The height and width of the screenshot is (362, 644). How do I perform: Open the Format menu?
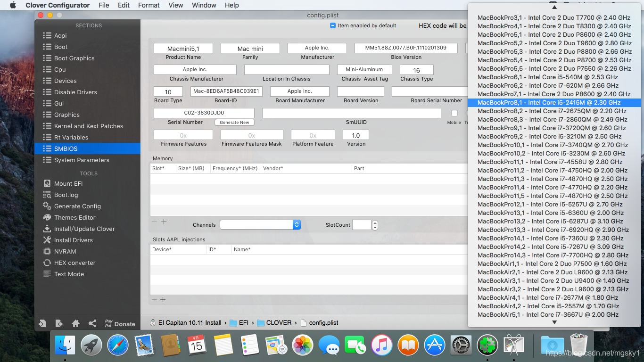pyautogui.click(x=149, y=5)
